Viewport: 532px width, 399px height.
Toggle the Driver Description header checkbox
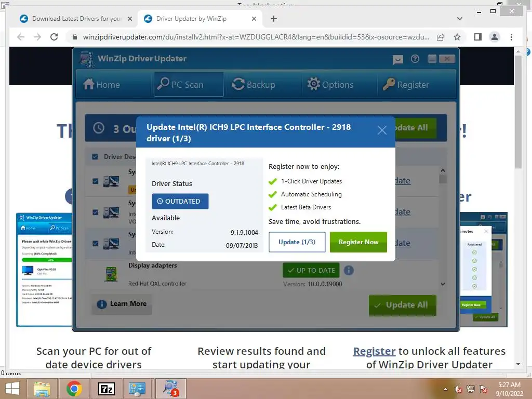(95, 157)
